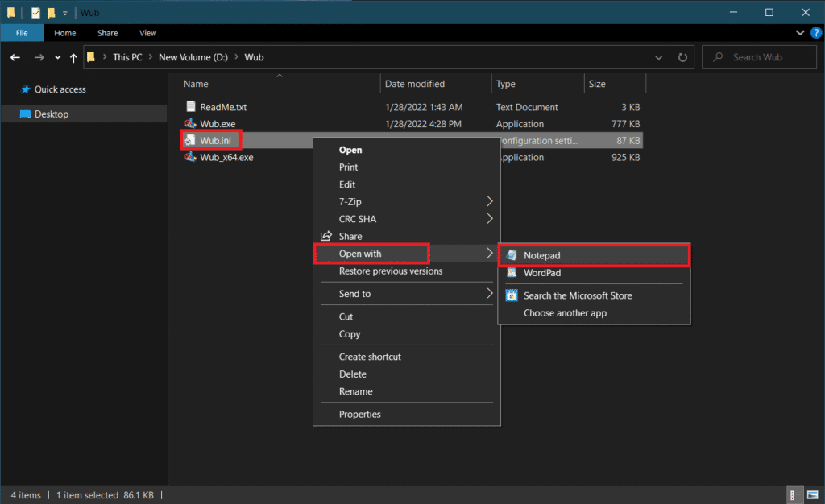Open Explorer help with the question mark icon
This screenshot has height=504, width=825.
click(815, 33)
